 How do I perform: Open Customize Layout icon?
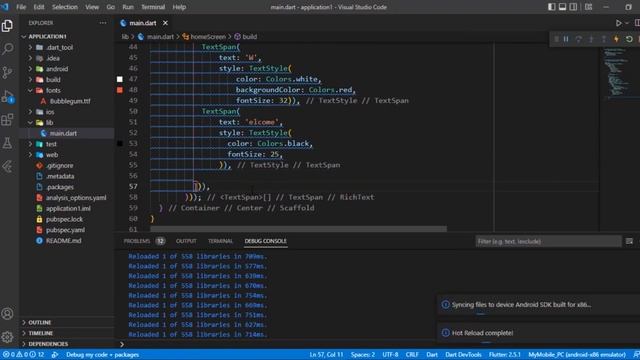click(589, 7)
